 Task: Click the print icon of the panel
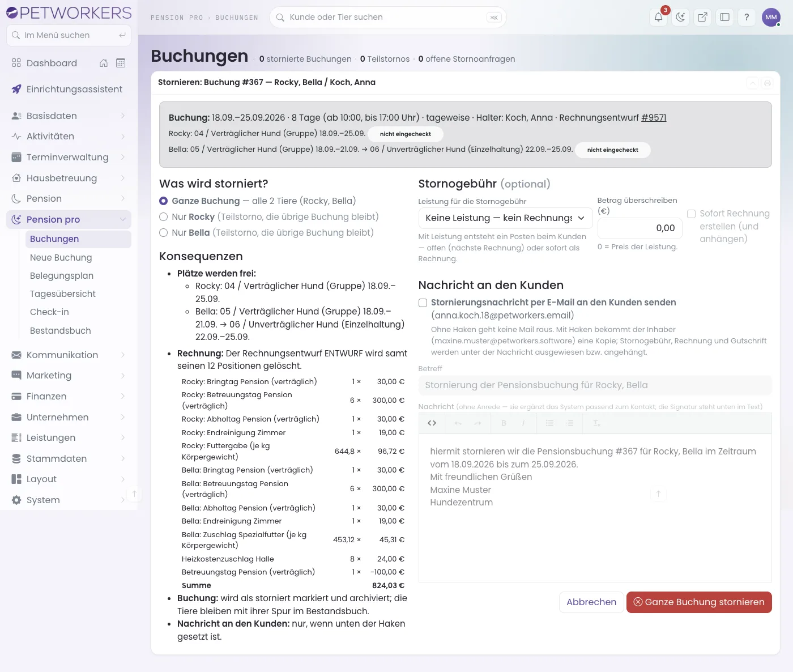point(768,83)
